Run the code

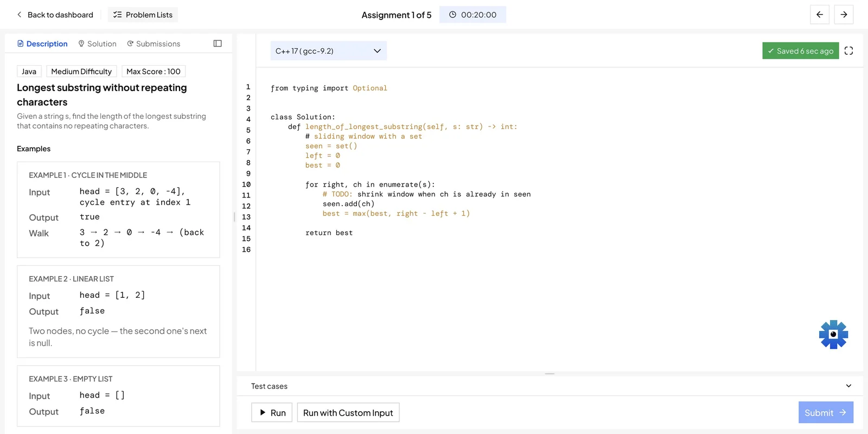point(272,412)
